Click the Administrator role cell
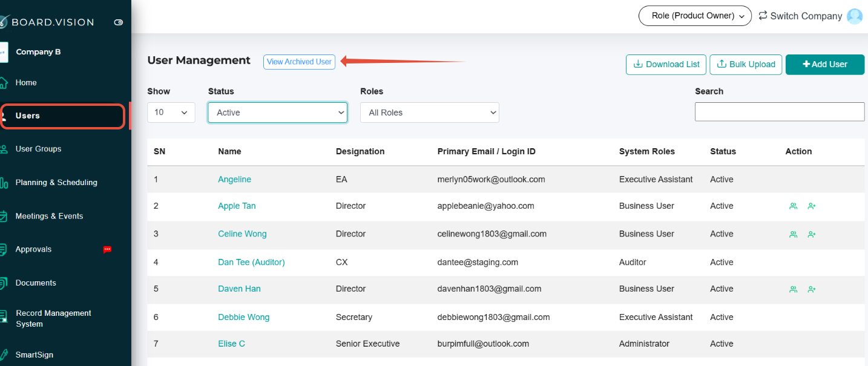Screen dimensions: 868x366 pos(644,344)
